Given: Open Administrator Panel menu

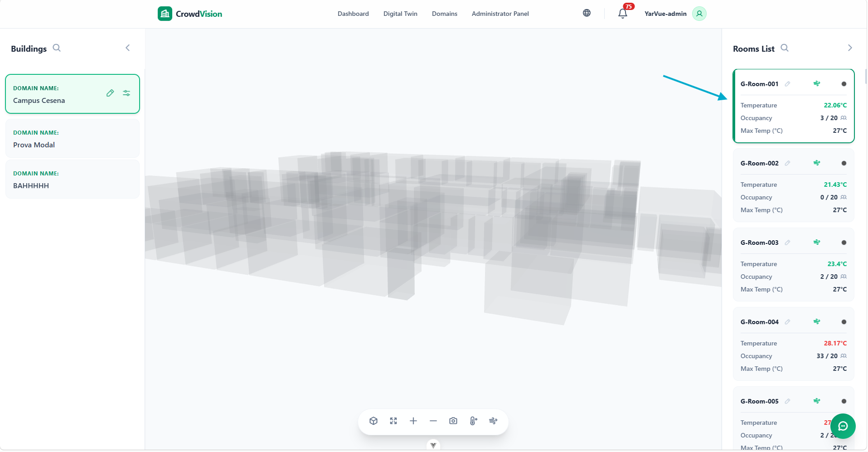Looking at the screenshot, I should [x=500, y=14].
